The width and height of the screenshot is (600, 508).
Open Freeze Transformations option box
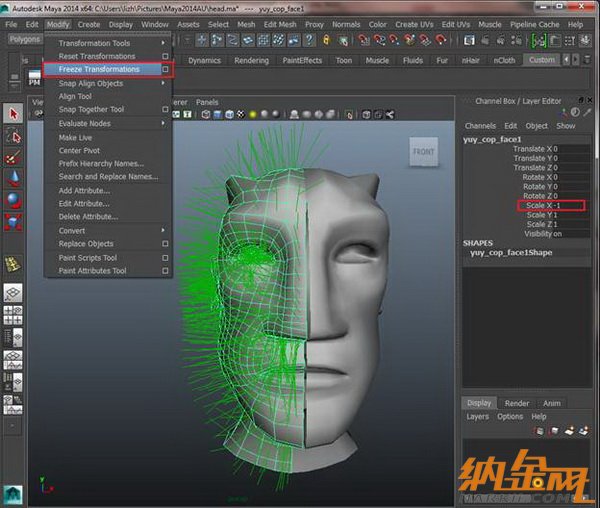(165, 69)
